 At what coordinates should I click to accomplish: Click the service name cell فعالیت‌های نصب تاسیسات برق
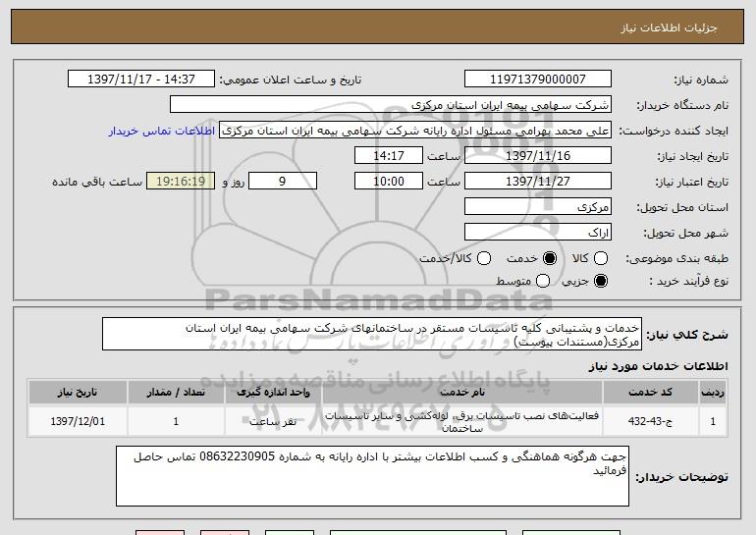pyautogui.click(x=461, y=421)
